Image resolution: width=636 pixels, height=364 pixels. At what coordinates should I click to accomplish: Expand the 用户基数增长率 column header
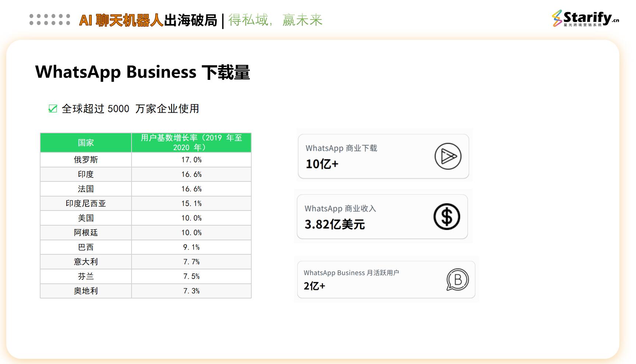point(191,143)
